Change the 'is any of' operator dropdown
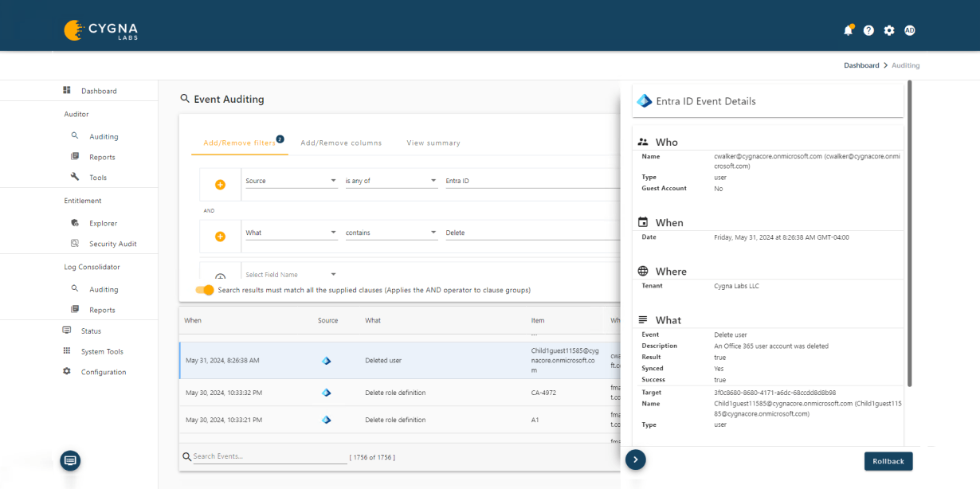Screen dimensions: 980x489 [390, 181]
